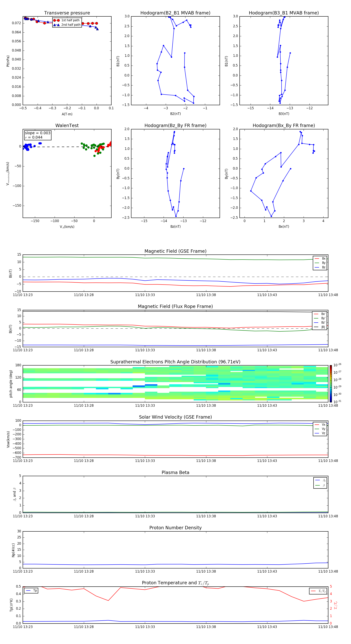351x644 pixels.
Task: Click the 'B3(nT)' x-axis label
Action: click(x=284, y=114)
